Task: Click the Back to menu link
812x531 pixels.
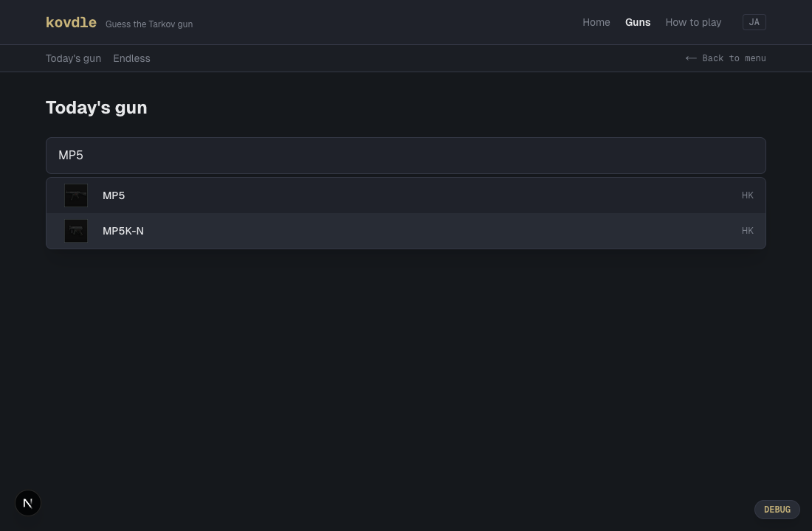Action: coord(734,58)
